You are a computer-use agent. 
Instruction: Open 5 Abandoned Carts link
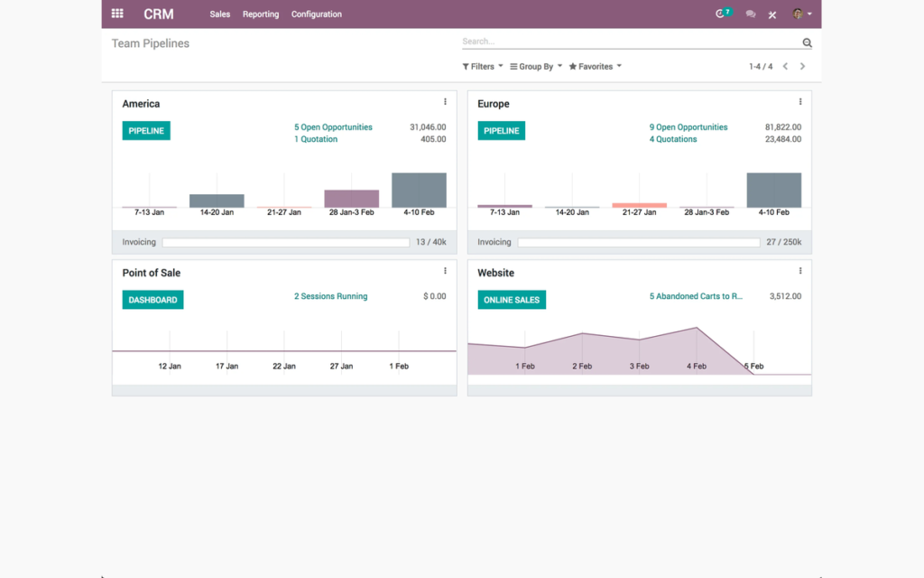[x=696, y=296]
